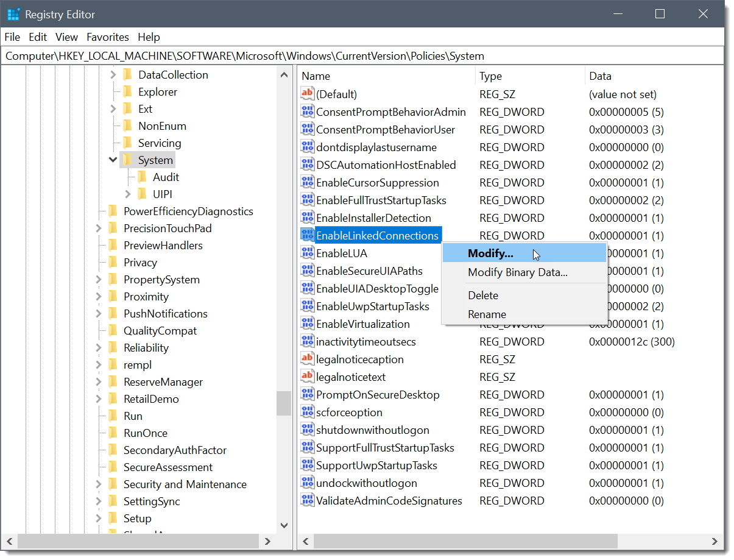
Task: Choose Modify... from the context menu
Action: coord(524,253)
